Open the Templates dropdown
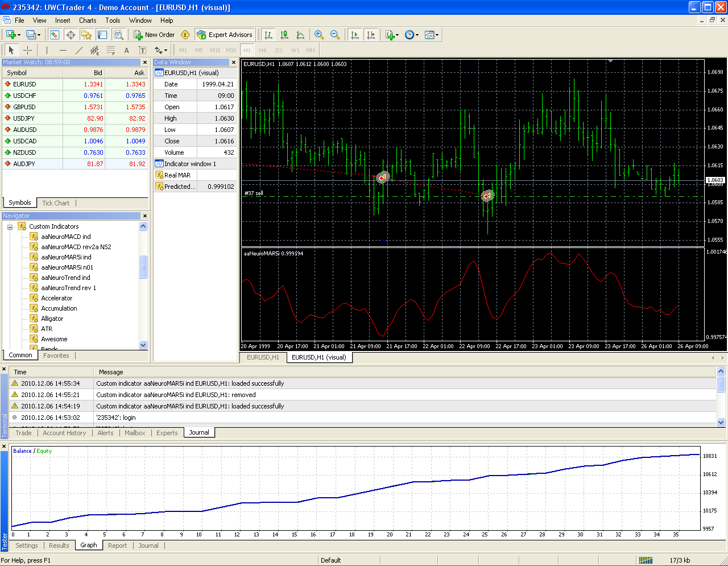This screenshot has height=566, width=728. click(x=431, y=35)
